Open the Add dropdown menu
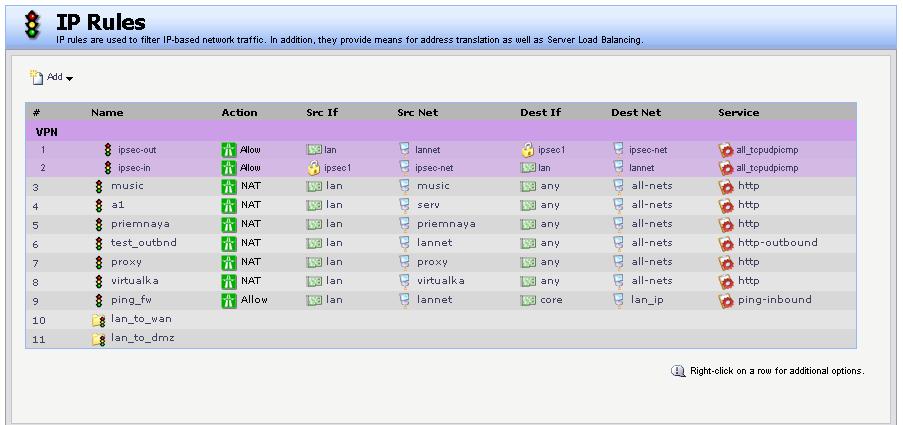This screenshot has width=903, height=425. [53, 77]
